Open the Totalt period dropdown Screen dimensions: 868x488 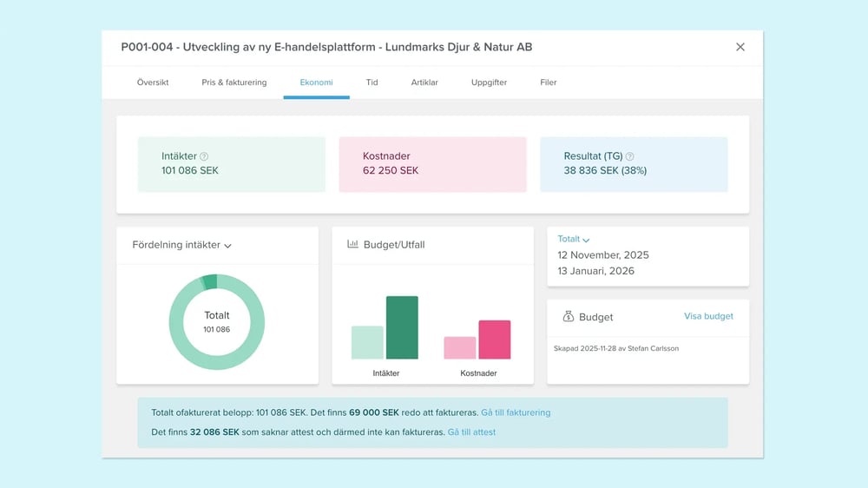pos(574,239)
